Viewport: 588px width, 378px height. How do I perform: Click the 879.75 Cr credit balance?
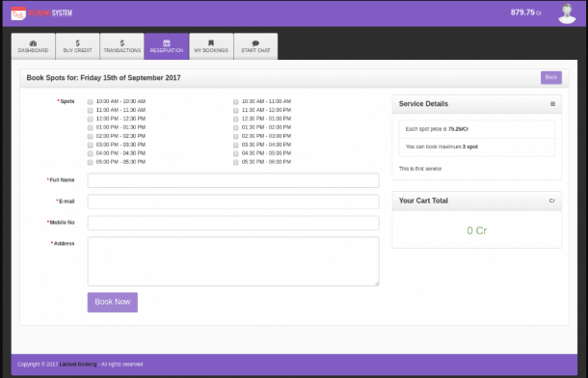tap(525, 13)
